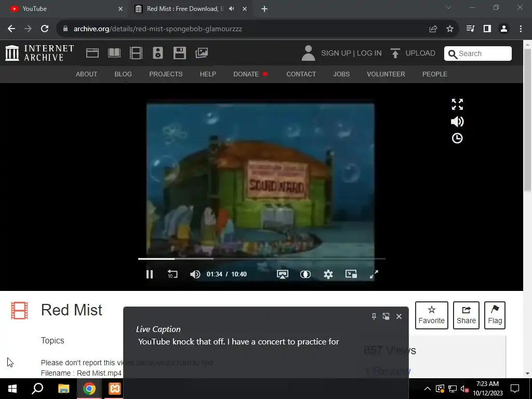532x399 pixels.
Task: Click the UPLOAD link with arrow
Action: click(413, 54)
